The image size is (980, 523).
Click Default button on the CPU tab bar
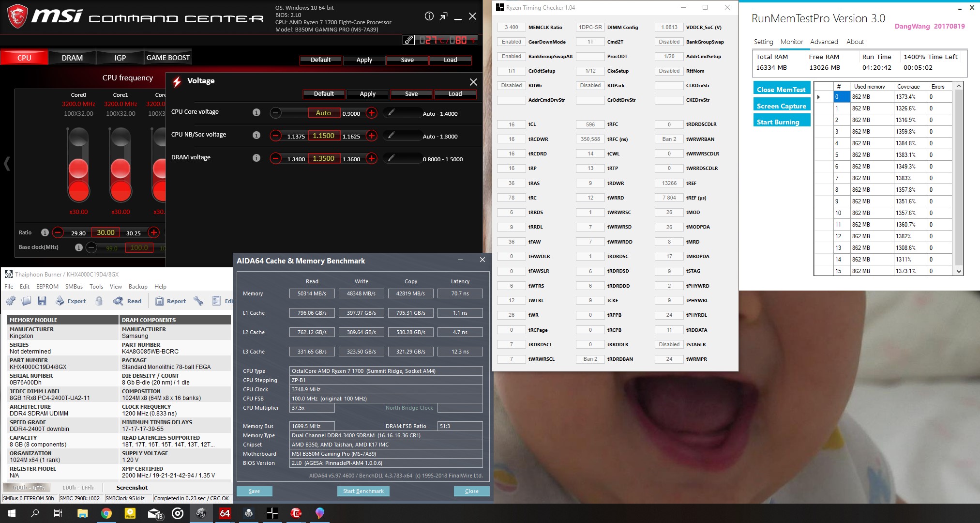pyautogui.click(x=320, y=60)
